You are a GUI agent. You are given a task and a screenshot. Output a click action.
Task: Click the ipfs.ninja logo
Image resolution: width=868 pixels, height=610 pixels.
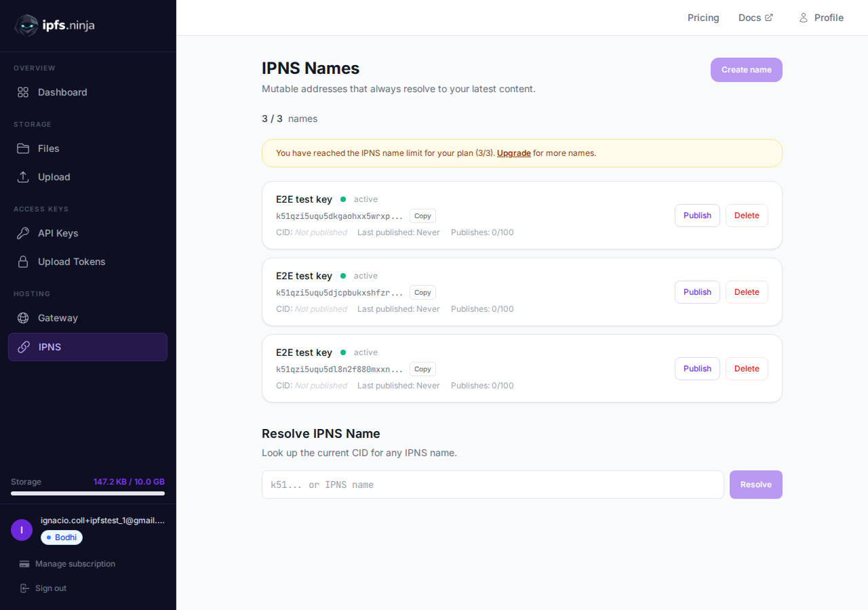tap(54, 25)
